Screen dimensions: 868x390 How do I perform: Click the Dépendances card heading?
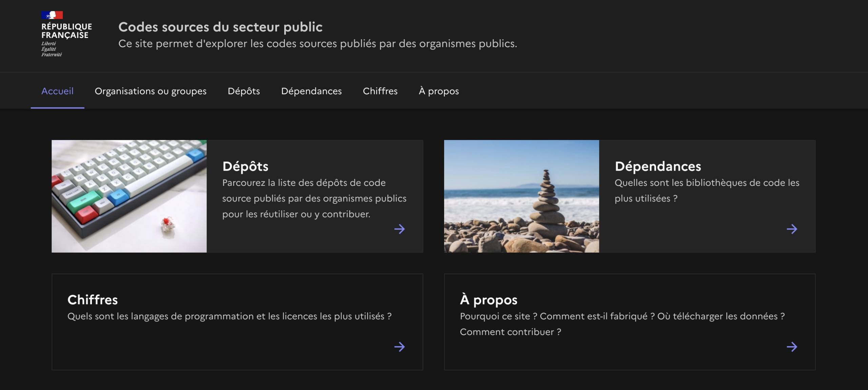(x=658, y=167)
